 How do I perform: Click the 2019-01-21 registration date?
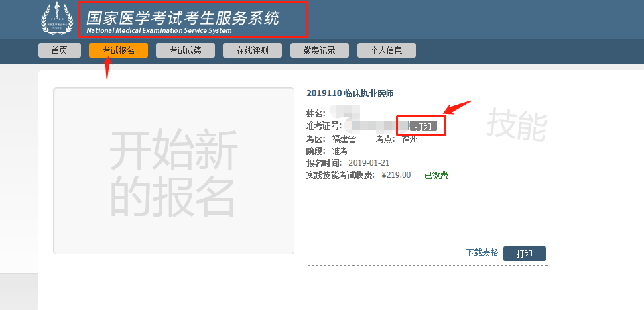[x=369, y=163]
